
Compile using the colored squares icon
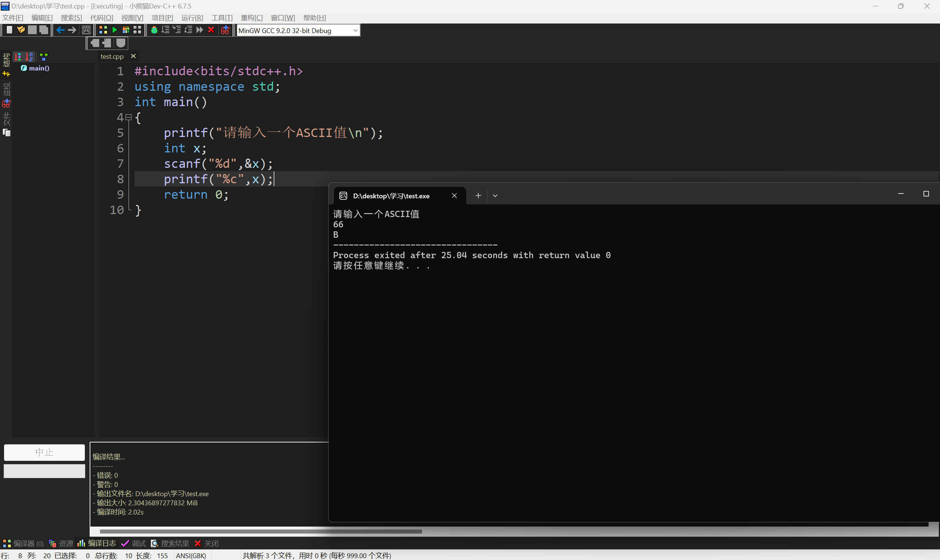(x=103, y=30)
